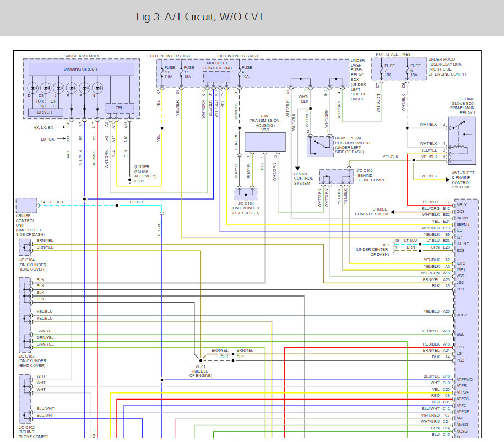
Task: Click the NCSG pin label
Action: click(x=462, y=431)
